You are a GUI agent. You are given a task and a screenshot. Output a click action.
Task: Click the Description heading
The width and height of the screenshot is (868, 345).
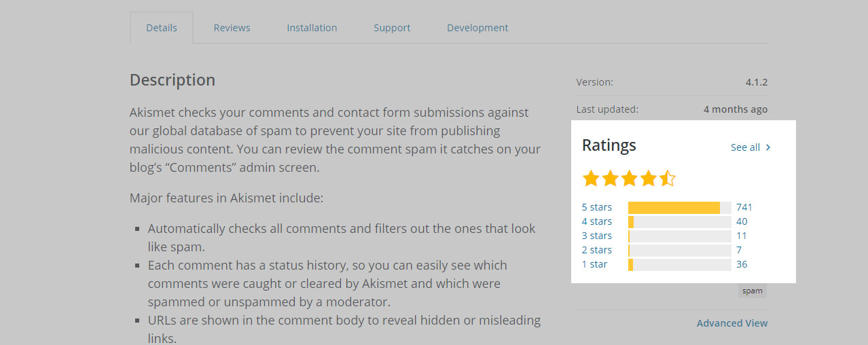point(173,80)
